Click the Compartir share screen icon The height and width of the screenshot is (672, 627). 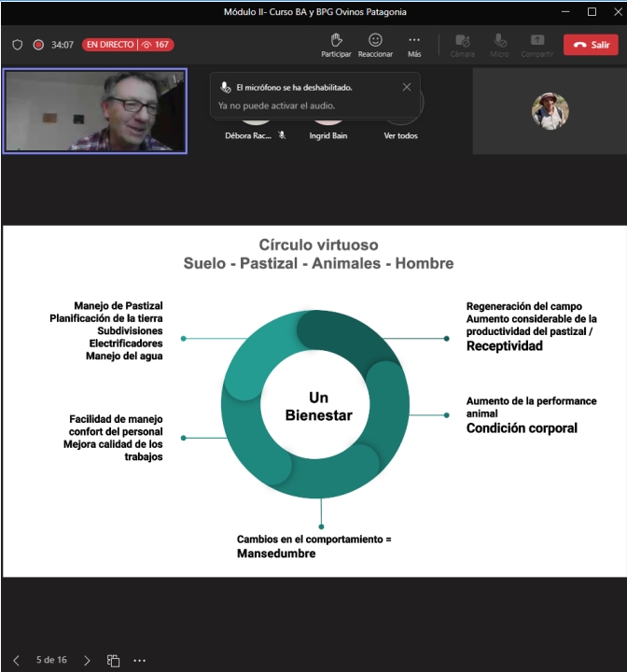[x=537, y=40]
